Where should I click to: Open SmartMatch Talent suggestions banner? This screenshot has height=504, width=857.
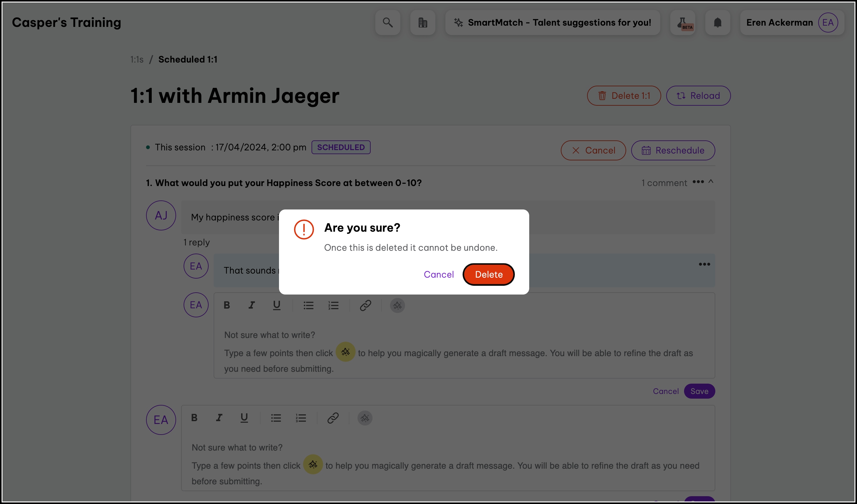[x=552, y=23]
